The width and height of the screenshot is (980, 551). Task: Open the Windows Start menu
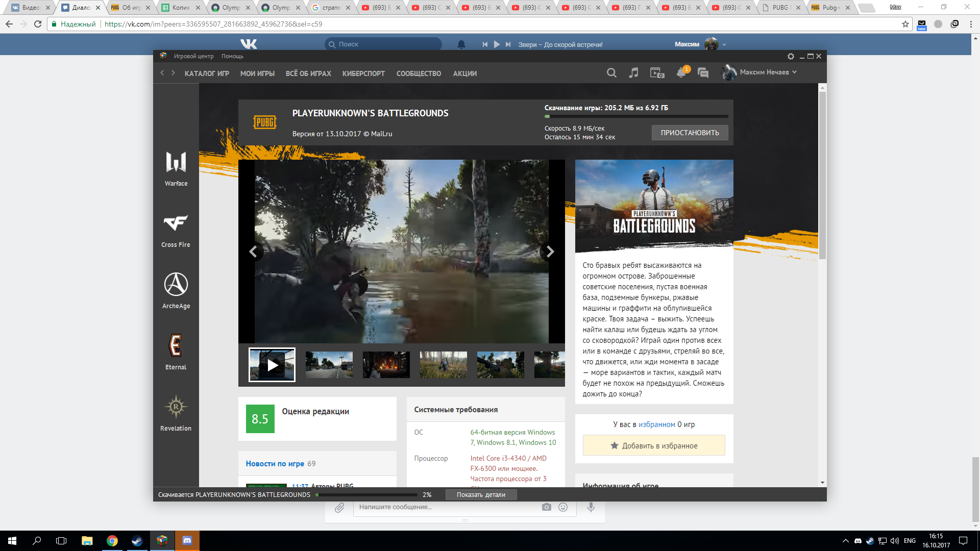coord(12,541)
